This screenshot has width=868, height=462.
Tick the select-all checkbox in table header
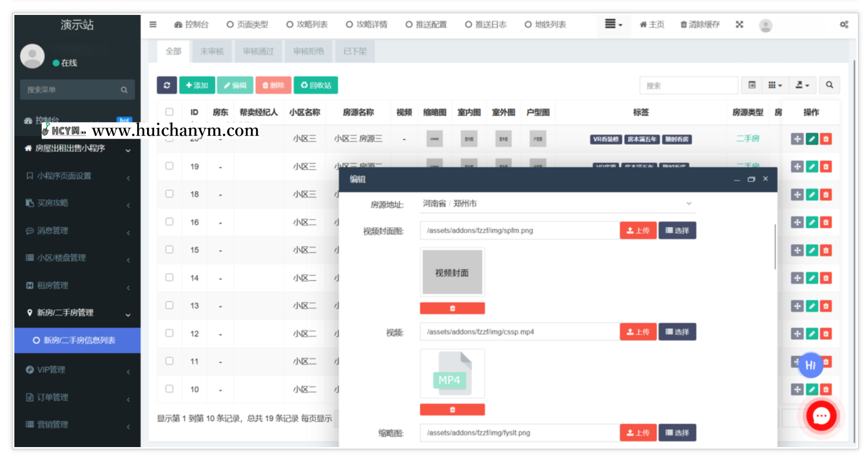click(170, 112)
